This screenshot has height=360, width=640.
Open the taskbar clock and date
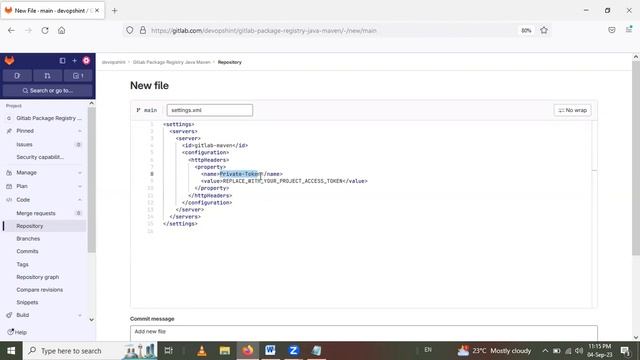600,351
